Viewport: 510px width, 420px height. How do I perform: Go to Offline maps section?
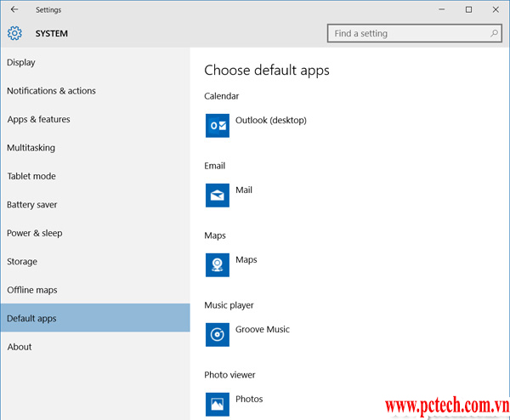[32, 290]
